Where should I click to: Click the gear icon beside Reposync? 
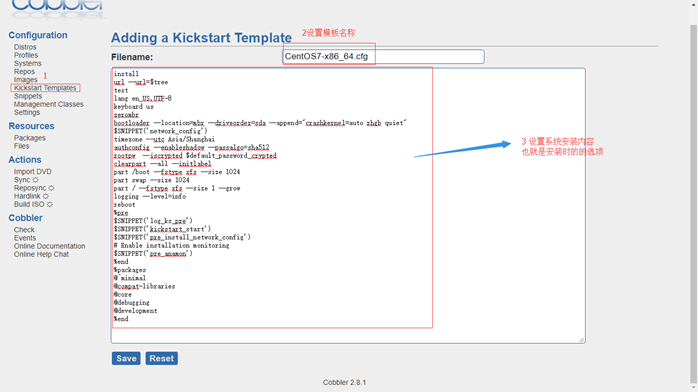click(51, 188)
